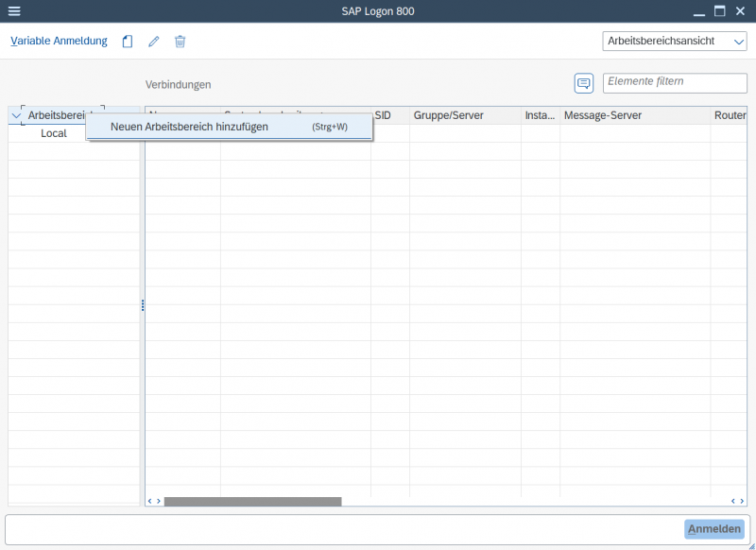Close the SAP Logon window
Viewport: 756px width, 550px height.
point(740,11)
